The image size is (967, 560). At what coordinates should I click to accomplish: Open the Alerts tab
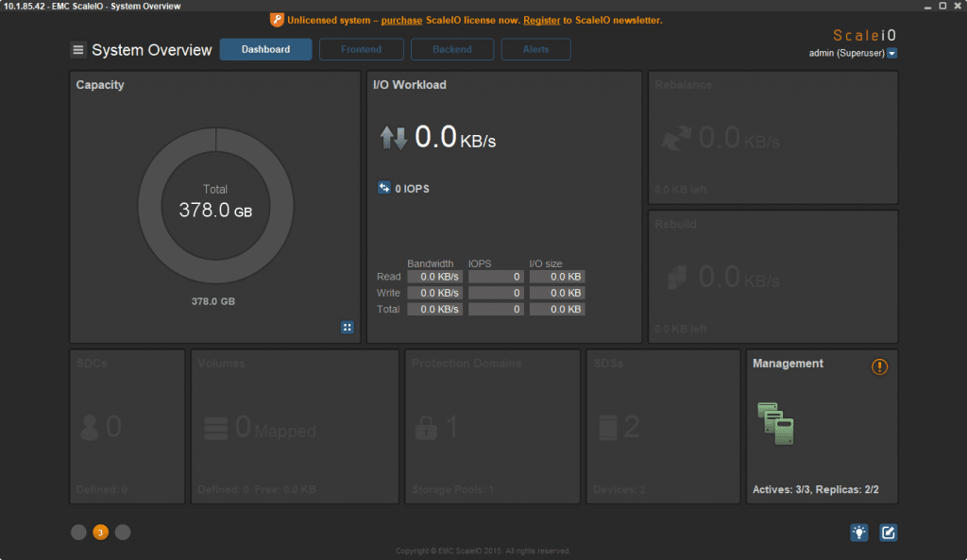(535, 49)
